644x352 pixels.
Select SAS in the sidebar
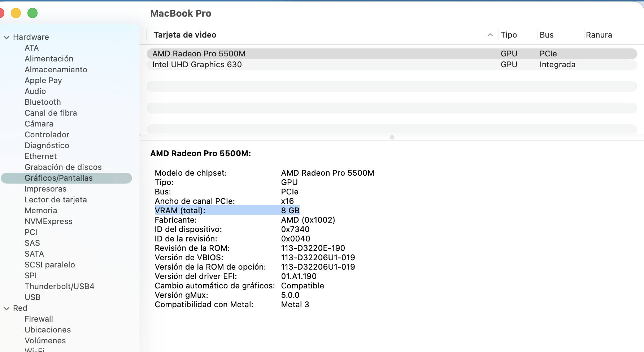click(x=32, y=243)
